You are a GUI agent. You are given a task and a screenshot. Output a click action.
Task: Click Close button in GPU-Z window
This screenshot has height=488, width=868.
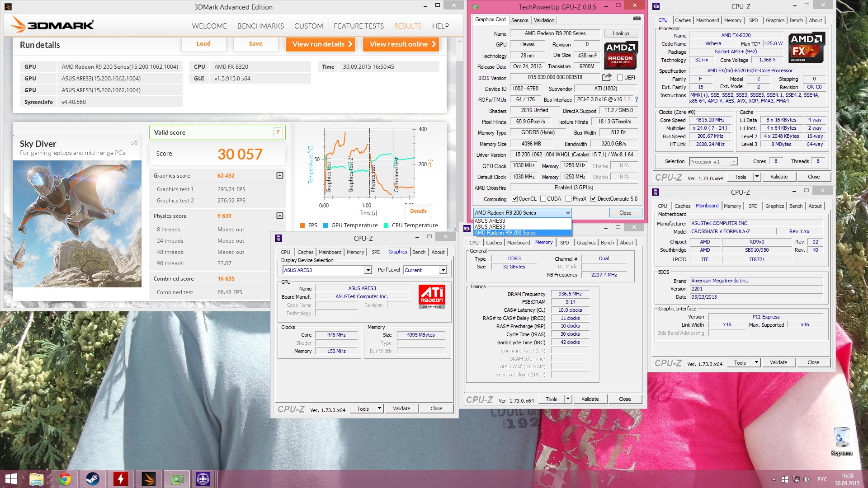point(625,213)
